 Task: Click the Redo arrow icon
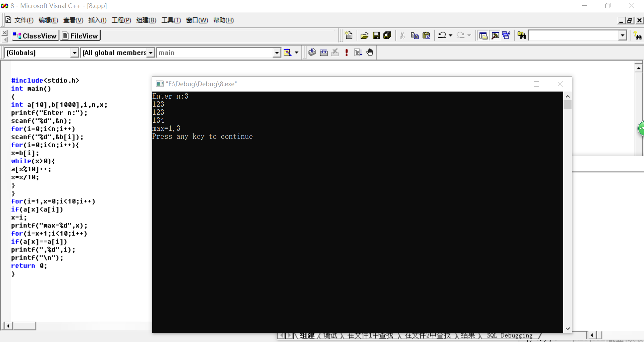coord(461,35)
